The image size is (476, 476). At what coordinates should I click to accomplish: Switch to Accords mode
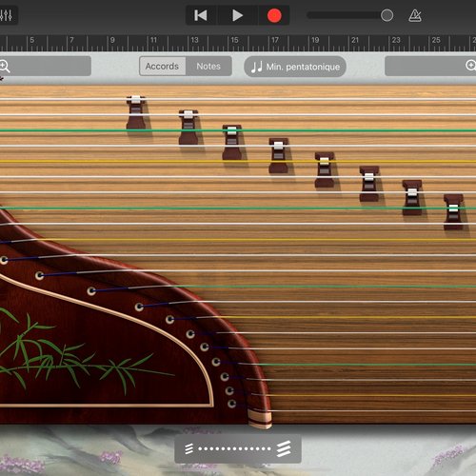click(162, 66)
